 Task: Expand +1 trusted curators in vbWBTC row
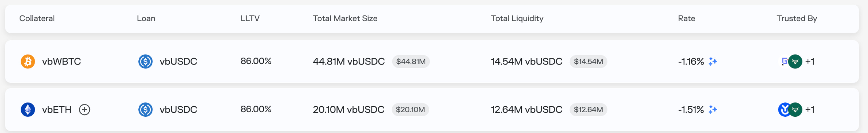click(809, 61)
